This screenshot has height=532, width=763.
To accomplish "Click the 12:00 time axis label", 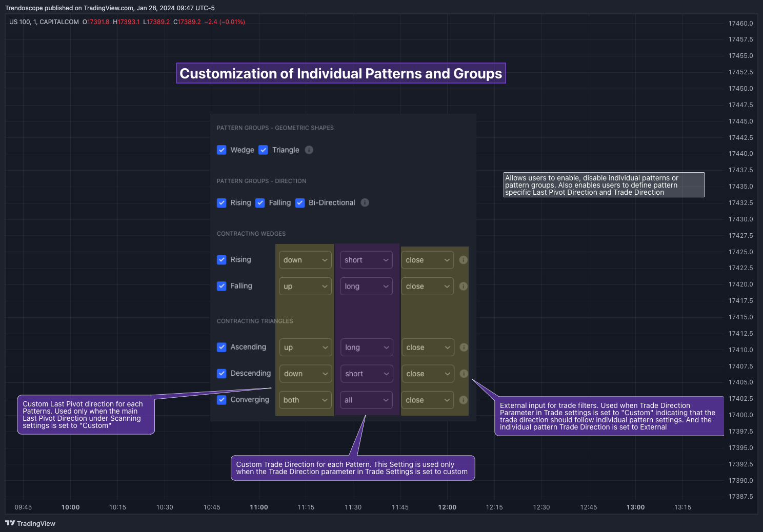I will coord(447,507).
